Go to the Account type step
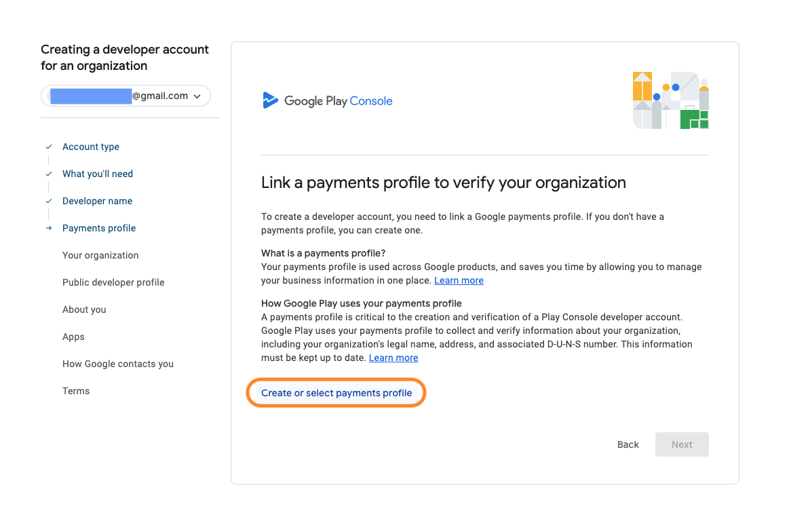 point(91,147)
